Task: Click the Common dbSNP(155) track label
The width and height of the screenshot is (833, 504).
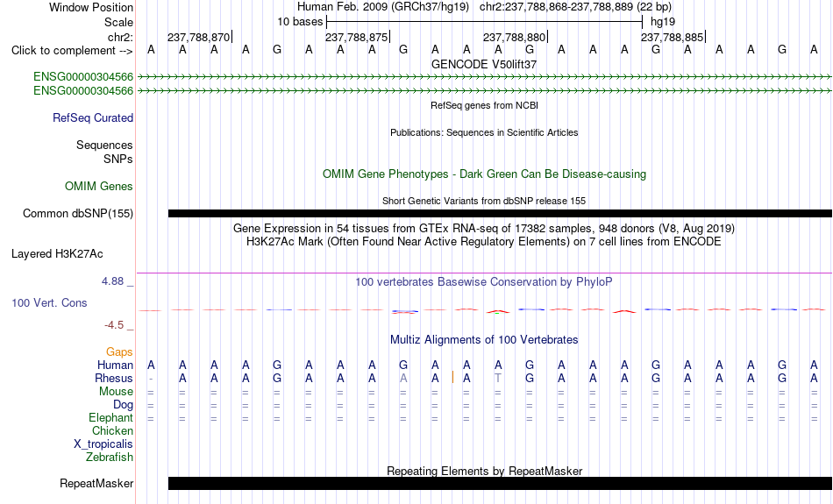Action: pos(78,214)
